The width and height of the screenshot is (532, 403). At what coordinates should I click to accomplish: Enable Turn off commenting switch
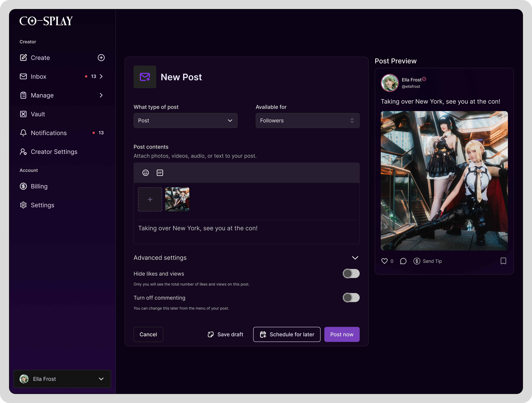tap(351, 297)
